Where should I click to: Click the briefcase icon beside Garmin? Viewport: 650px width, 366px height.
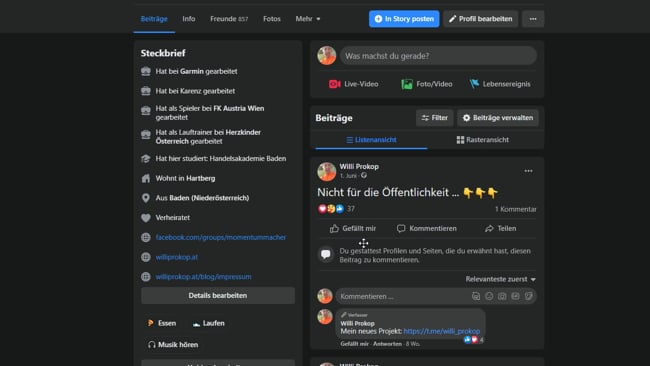coord(146,71)
